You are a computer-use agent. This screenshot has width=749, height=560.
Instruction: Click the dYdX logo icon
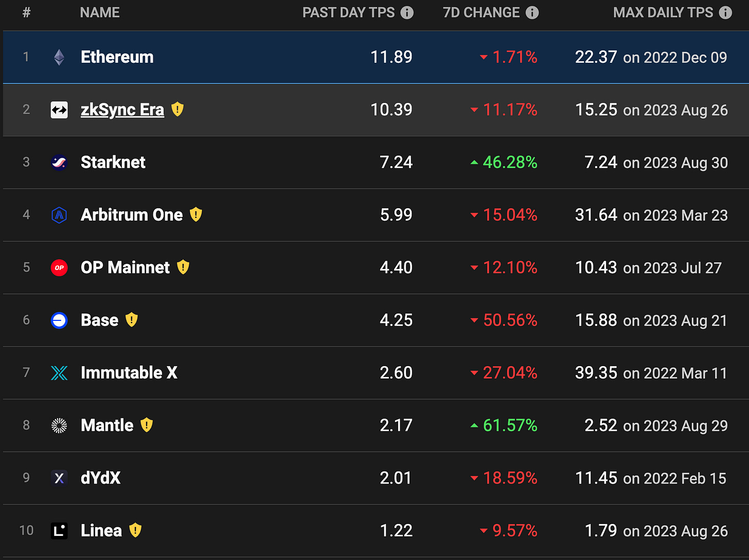(x=59, y=478)
